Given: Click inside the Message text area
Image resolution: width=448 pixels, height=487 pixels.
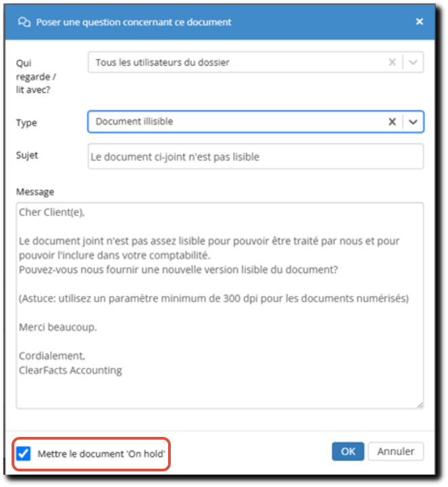Looking at the screenshot, I should tap(220, 305).
